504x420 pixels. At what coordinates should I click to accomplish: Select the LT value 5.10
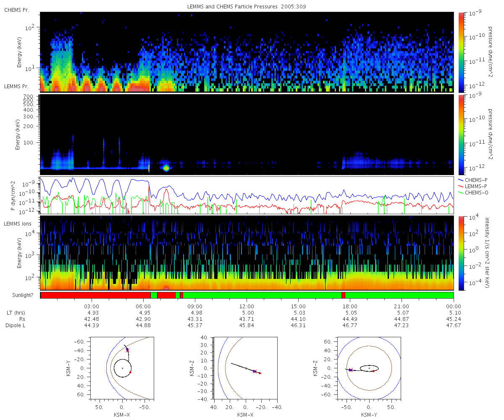454,312
